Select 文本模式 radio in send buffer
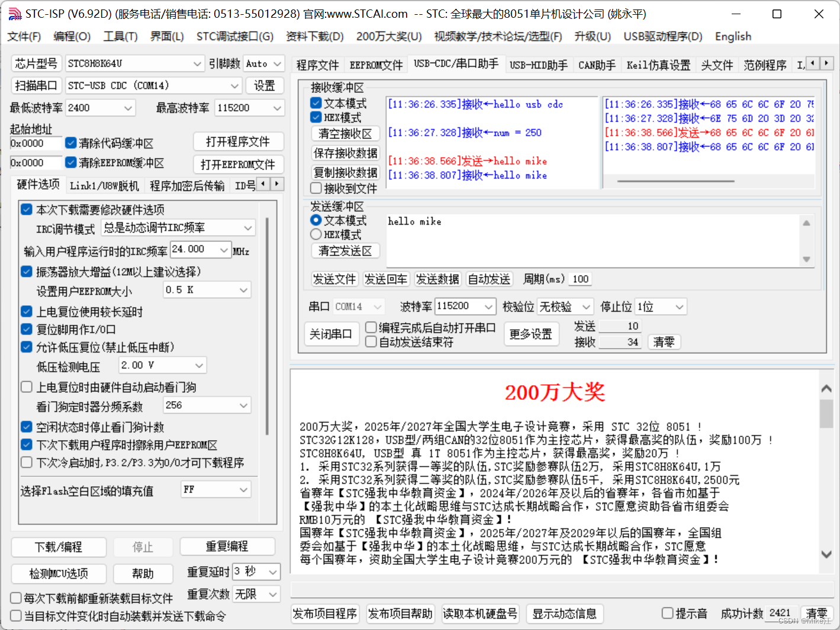 click(x=316, y=220)
